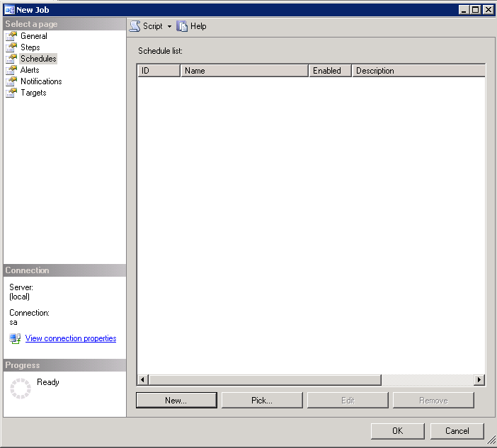The width and height of the screenshot is (497, 448).
Task: Click the Script scroll icon
Action: pos(135,26)
